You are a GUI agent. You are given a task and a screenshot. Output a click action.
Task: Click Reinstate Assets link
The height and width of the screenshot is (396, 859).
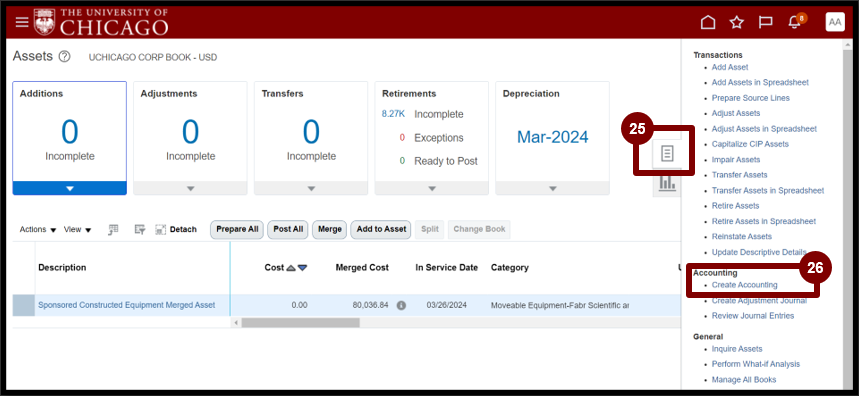pos(742,237)
